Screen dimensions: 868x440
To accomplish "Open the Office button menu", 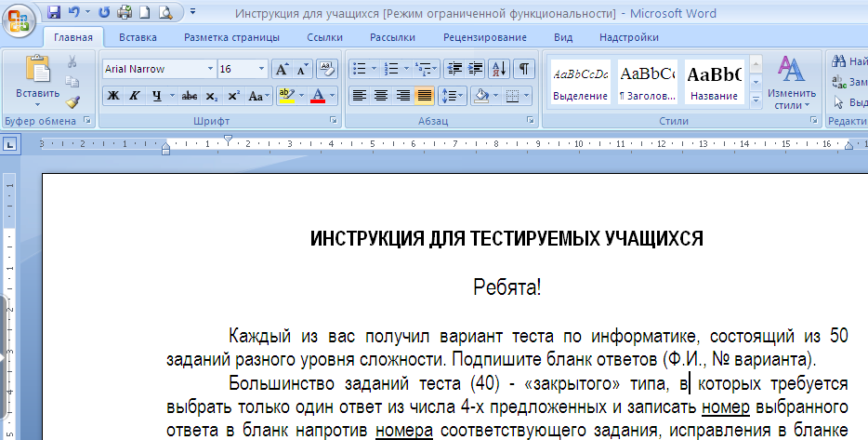I will (19, 21).
